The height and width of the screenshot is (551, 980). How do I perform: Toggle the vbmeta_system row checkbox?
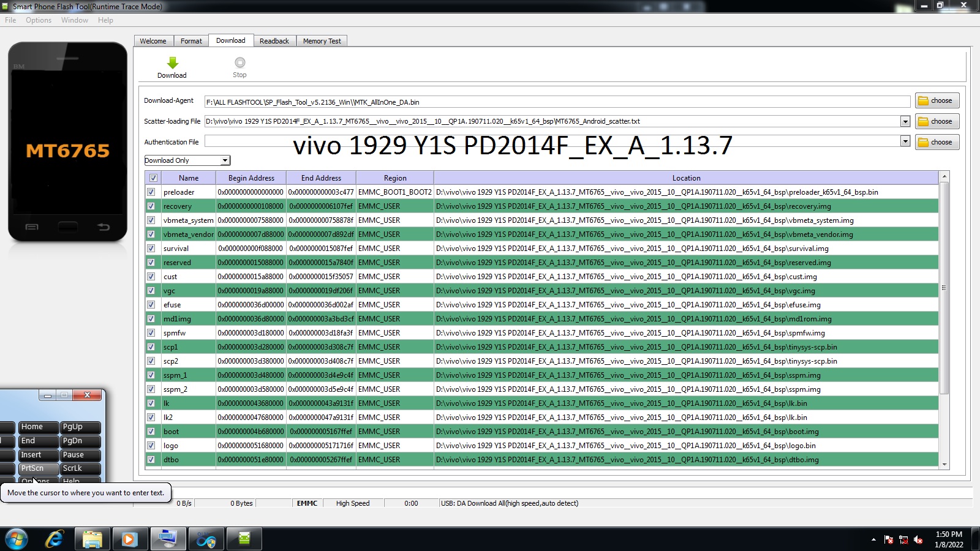point(151,220)
